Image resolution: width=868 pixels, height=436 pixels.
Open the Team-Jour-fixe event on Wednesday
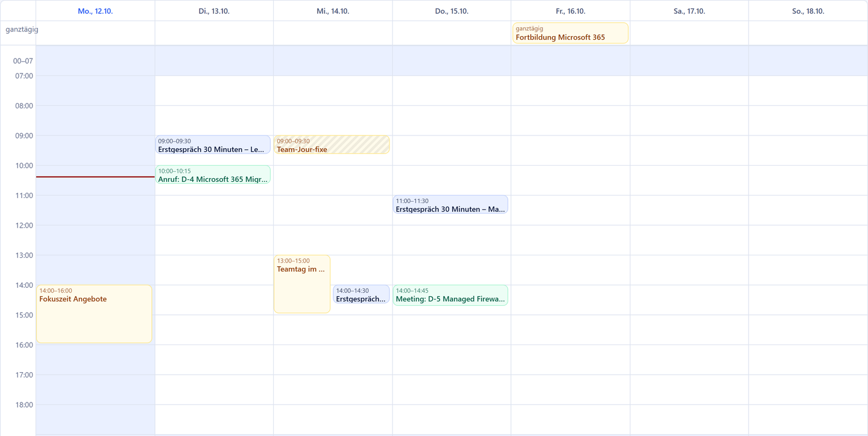[332, 145]
